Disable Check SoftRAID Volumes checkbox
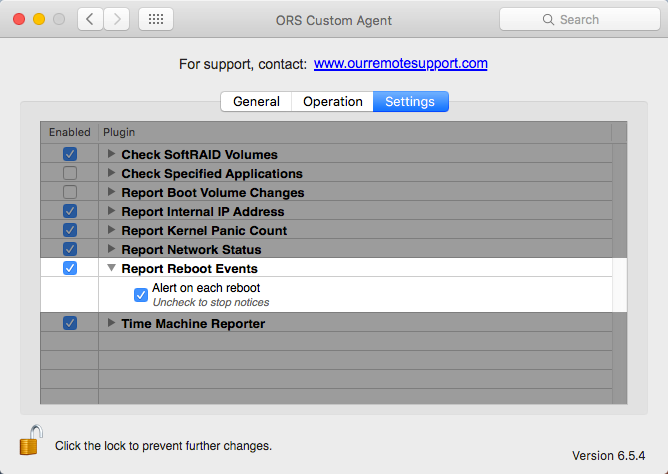This screenshot has width=668, height=474. [x=70, y=154]
